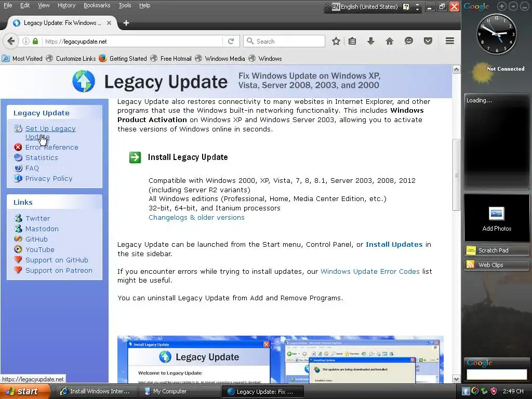Screen dimensions: 532x399
Task: Click the analog clock gadget
Action: point(496,34)
